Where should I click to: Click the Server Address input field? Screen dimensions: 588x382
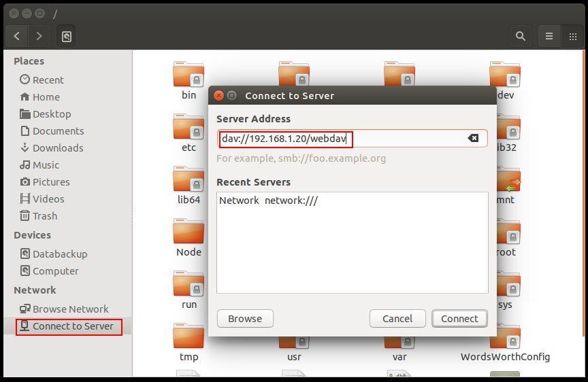coord(352,139)
